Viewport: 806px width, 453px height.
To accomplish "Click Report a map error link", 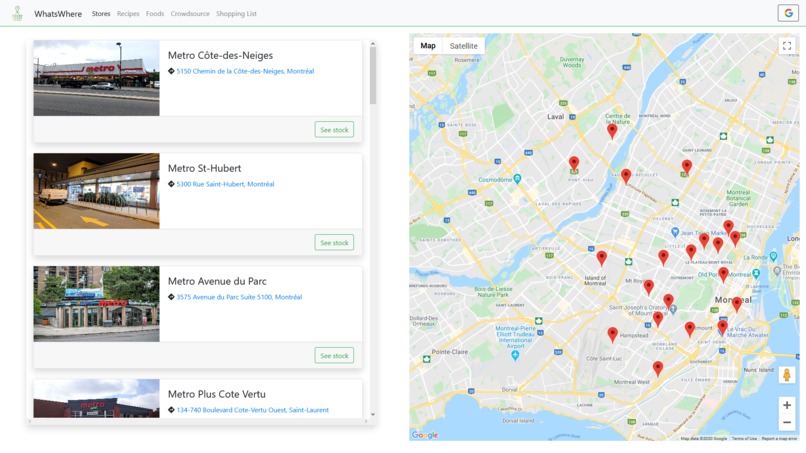I will (779, 439).
